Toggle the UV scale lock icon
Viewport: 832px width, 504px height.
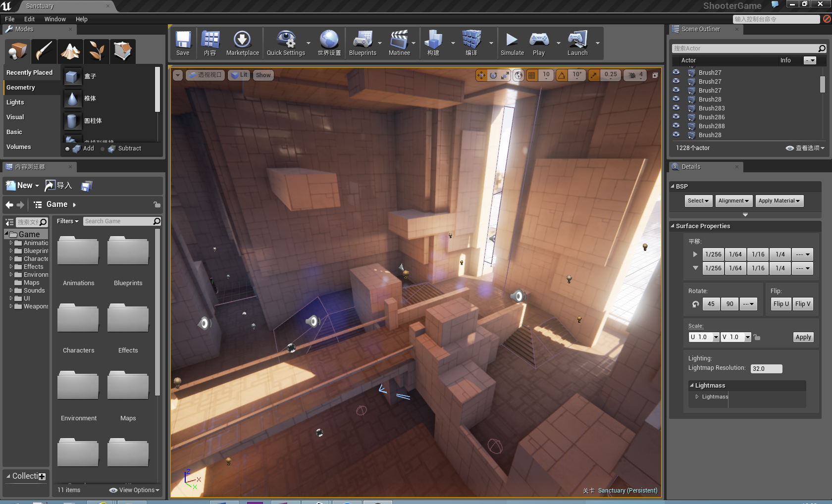point(757,337)
